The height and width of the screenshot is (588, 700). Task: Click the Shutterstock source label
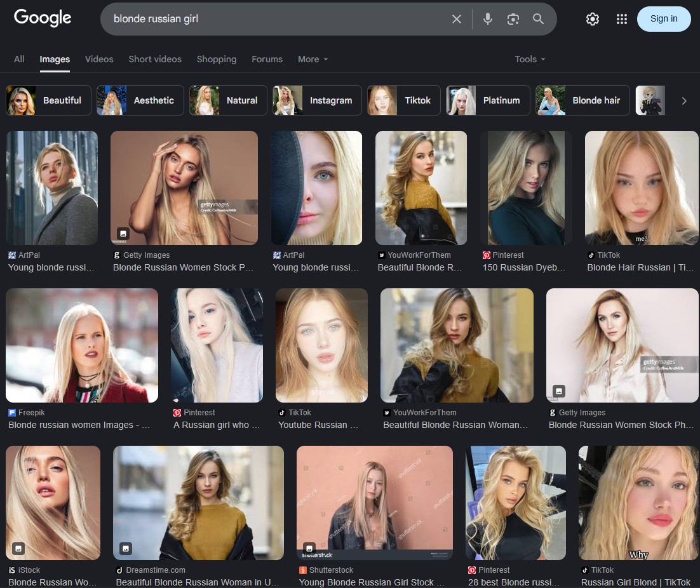click(331, 570)
